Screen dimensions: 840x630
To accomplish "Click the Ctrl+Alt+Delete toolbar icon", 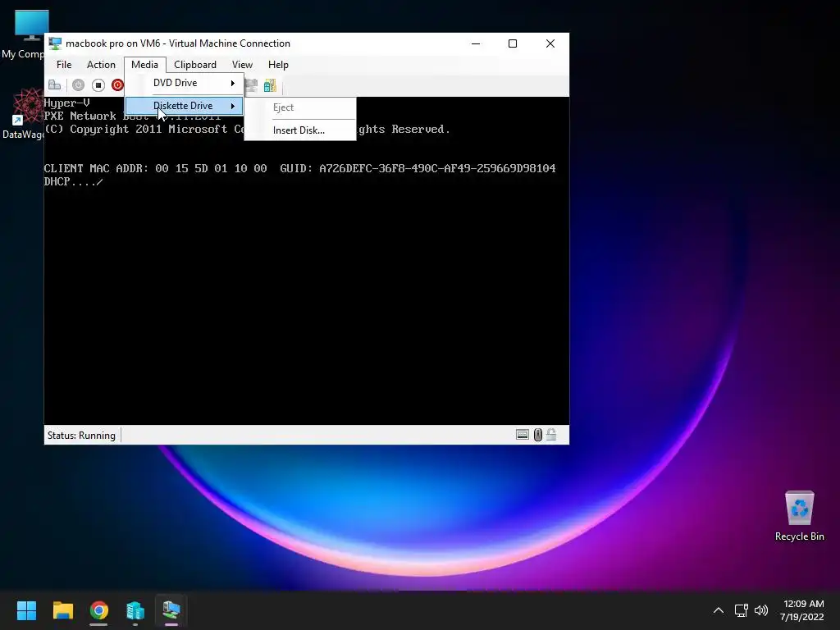I will [55, 85].
